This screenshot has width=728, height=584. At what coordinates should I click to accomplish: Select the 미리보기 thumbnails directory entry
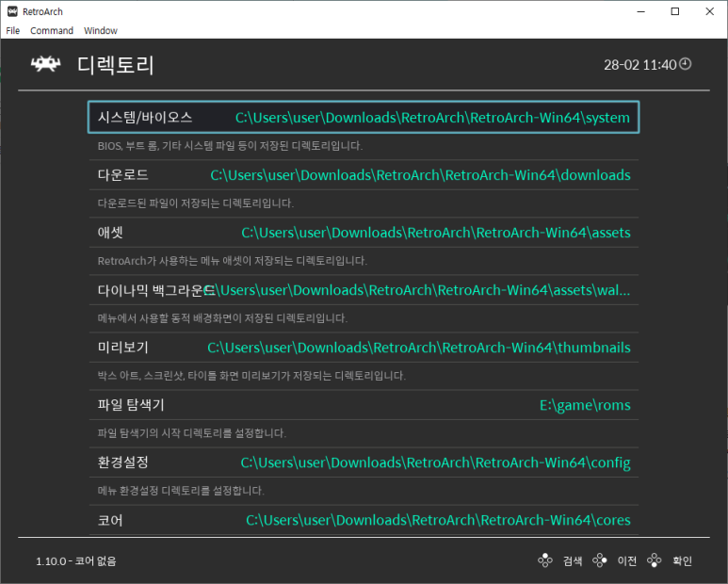point(364,348)
